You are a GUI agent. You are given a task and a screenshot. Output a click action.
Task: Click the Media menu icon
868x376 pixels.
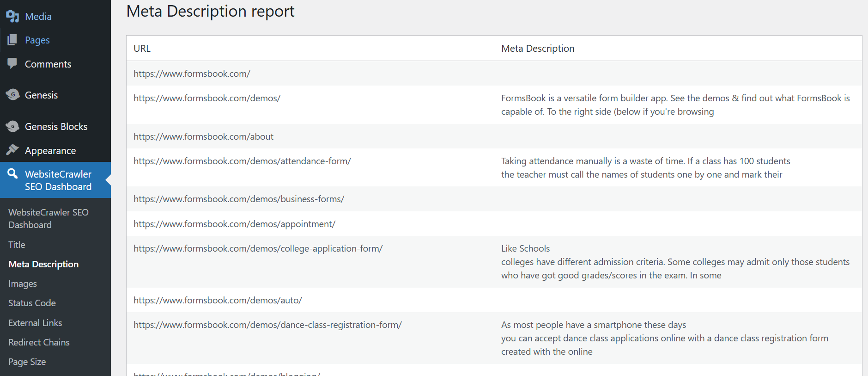(12, 17)
